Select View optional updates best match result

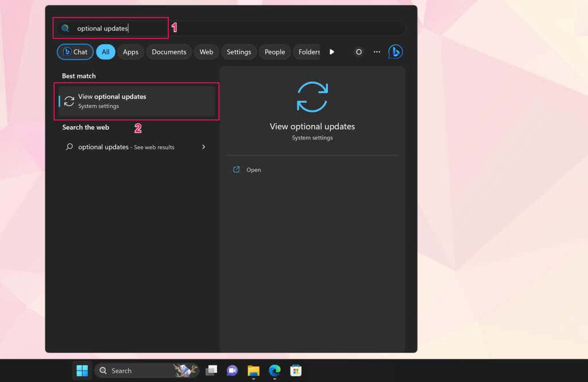pos(137,101)
